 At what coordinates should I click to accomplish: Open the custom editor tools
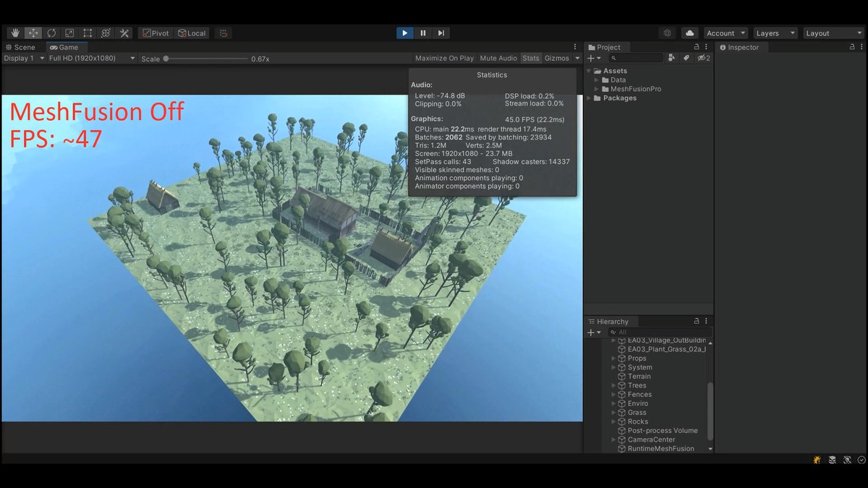point(124,33)
